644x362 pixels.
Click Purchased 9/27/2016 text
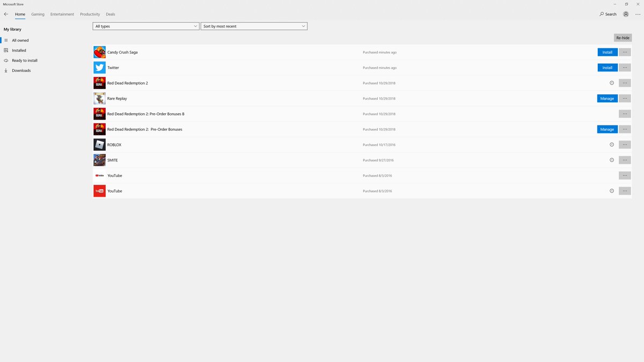378,160
